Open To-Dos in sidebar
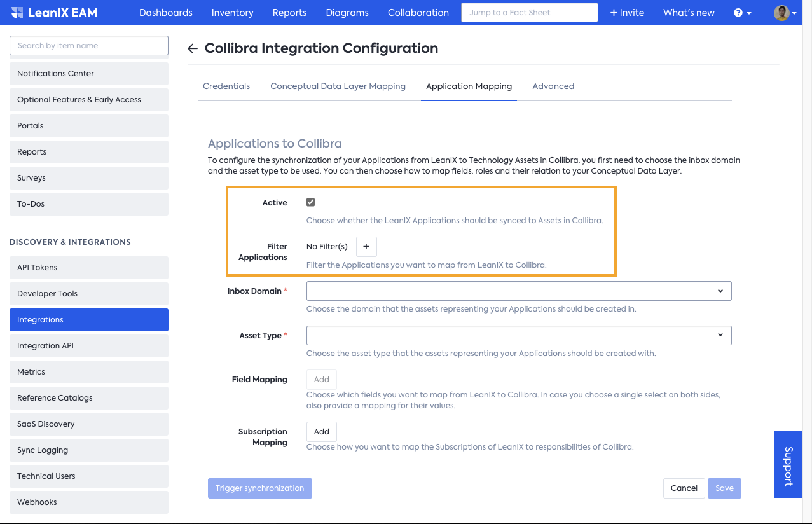 [x=89, y=204]
